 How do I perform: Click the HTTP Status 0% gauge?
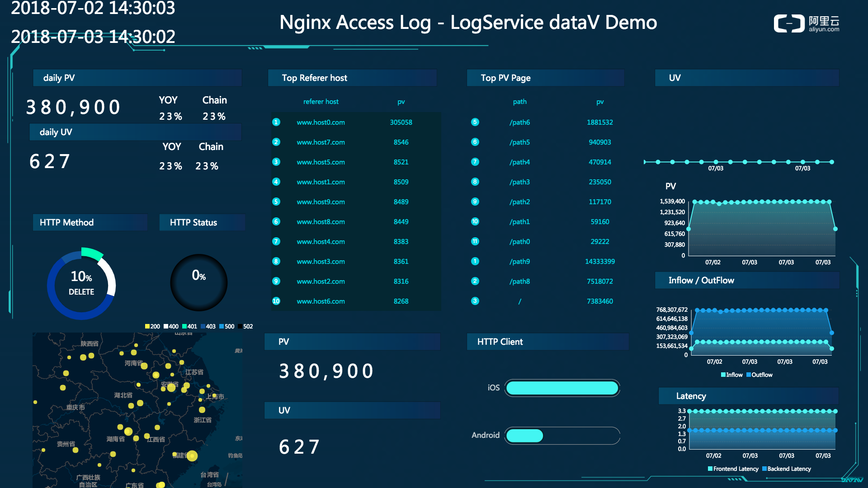point(199,282)
